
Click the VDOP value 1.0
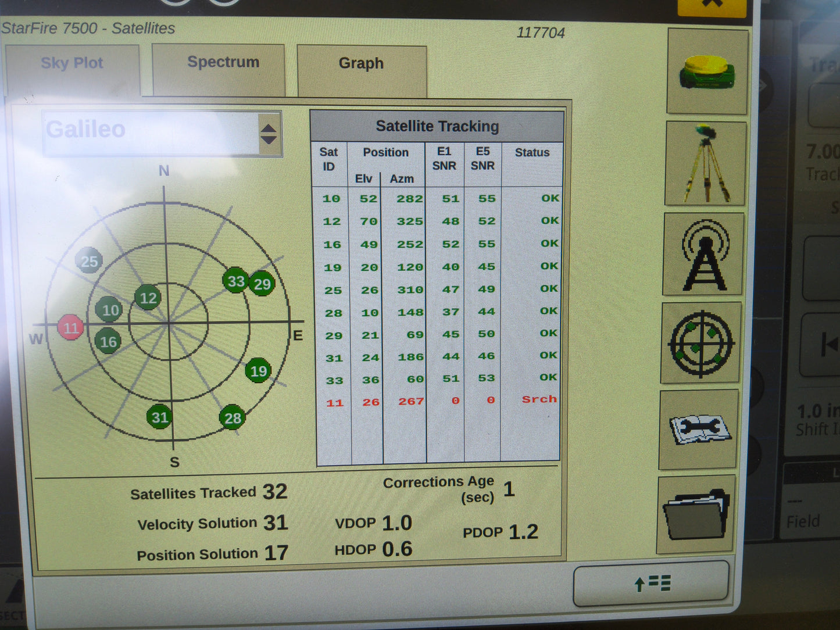pos(397,523)
